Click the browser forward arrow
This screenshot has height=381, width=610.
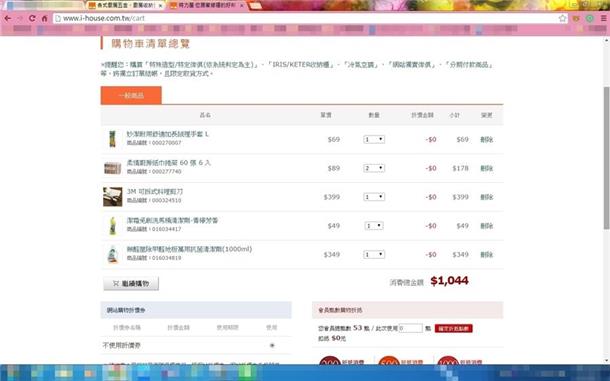point(20,18)
